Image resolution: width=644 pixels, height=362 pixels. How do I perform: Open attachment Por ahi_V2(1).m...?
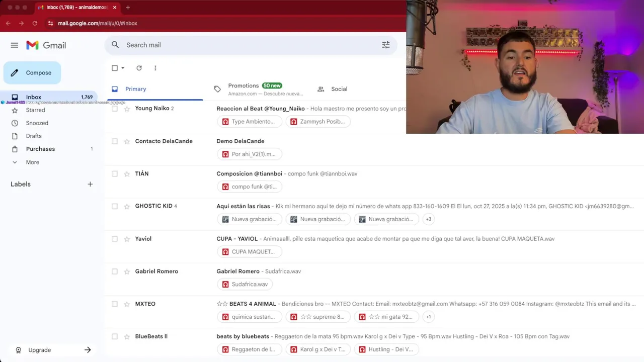click(250, 154)
